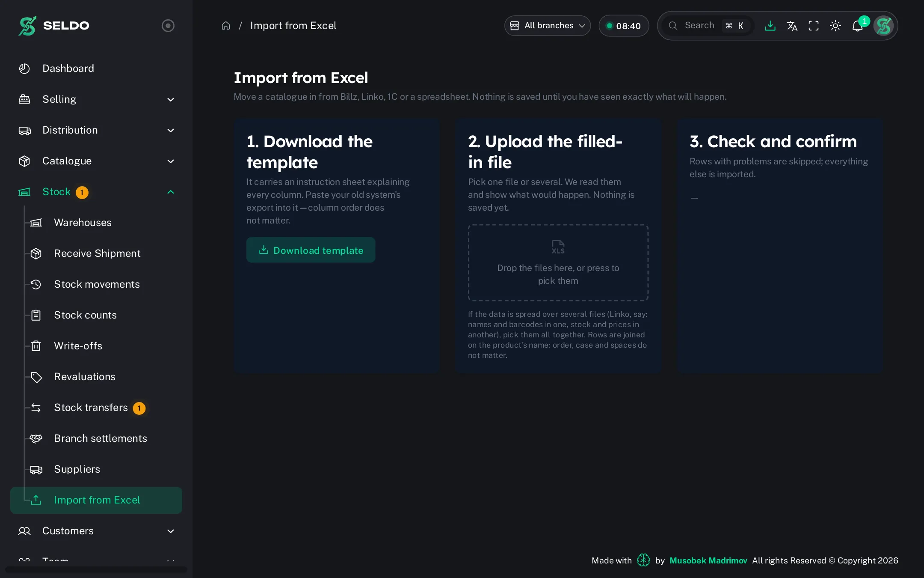Click the Selling cash register icon
The width and height of the screenshot is (924, 578).
[x=24, y=99]
